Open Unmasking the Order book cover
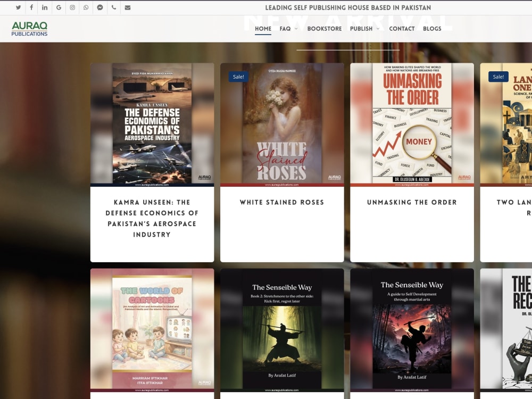 [x=412, y=124]
